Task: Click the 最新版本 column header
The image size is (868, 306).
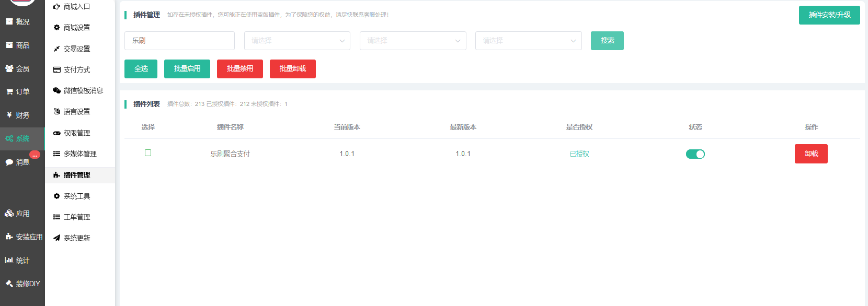Action: click(x=463, y=127)
